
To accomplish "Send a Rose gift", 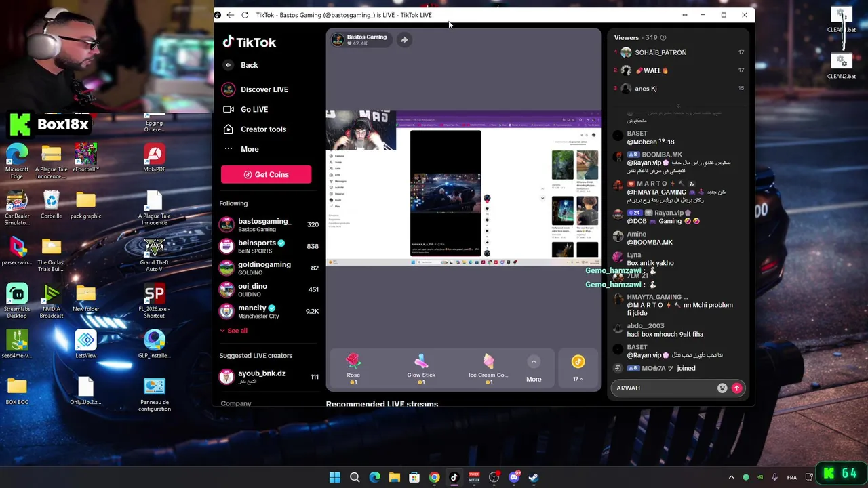I will click(x=353, y=369).
